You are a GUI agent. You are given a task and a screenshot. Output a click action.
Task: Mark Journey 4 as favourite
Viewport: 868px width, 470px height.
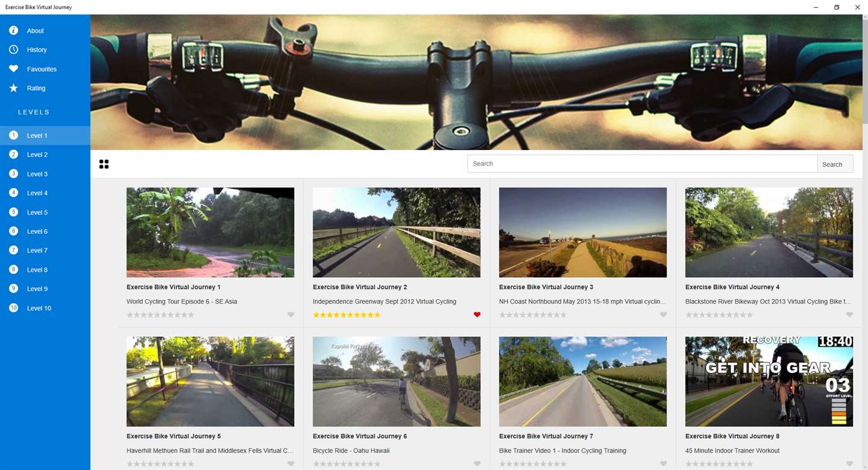(849, 315)
